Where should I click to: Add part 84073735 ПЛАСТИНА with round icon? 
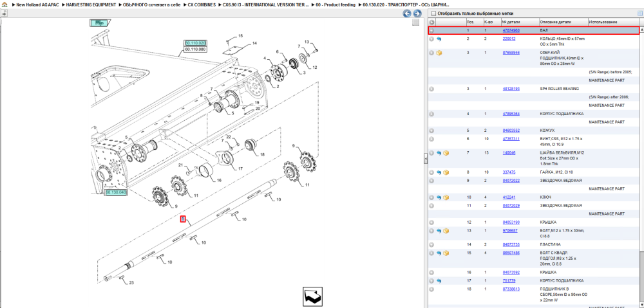pyautogui.click(x=431, y=245)
